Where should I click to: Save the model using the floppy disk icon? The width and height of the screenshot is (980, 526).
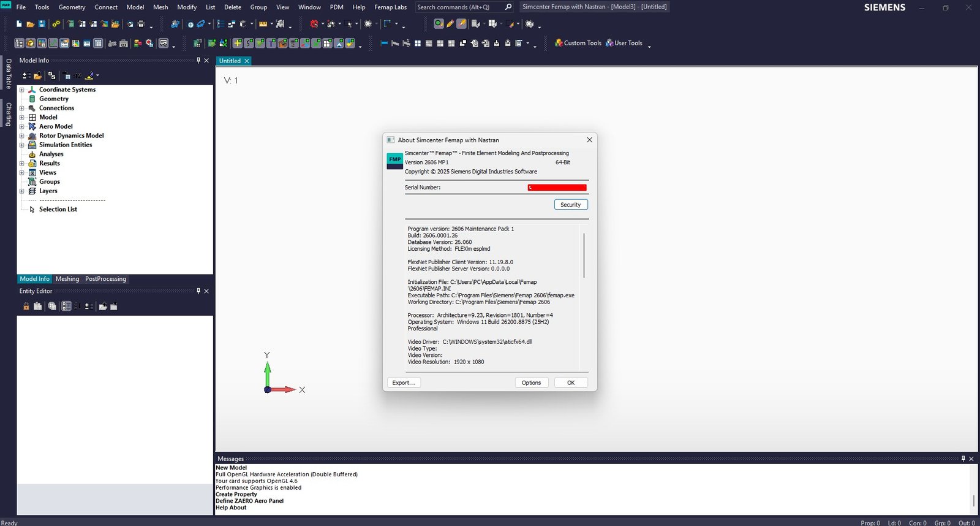point(42,24)
